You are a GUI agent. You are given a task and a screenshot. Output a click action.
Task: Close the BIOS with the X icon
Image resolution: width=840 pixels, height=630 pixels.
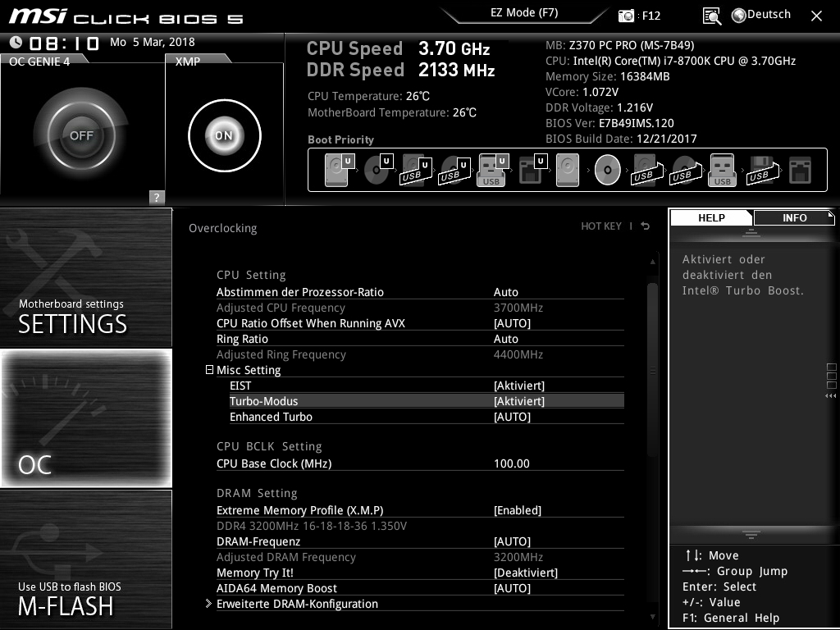point(816,16)
